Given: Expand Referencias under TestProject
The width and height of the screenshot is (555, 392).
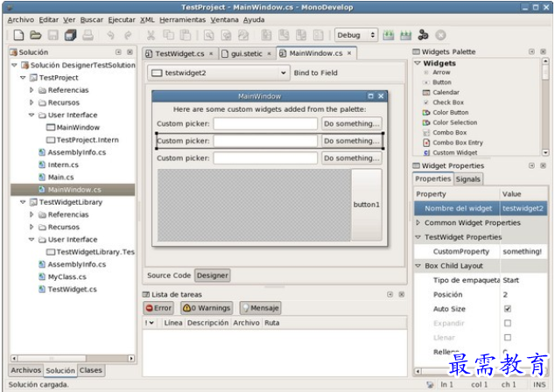Looking at the screenshot, I should 32,90.
